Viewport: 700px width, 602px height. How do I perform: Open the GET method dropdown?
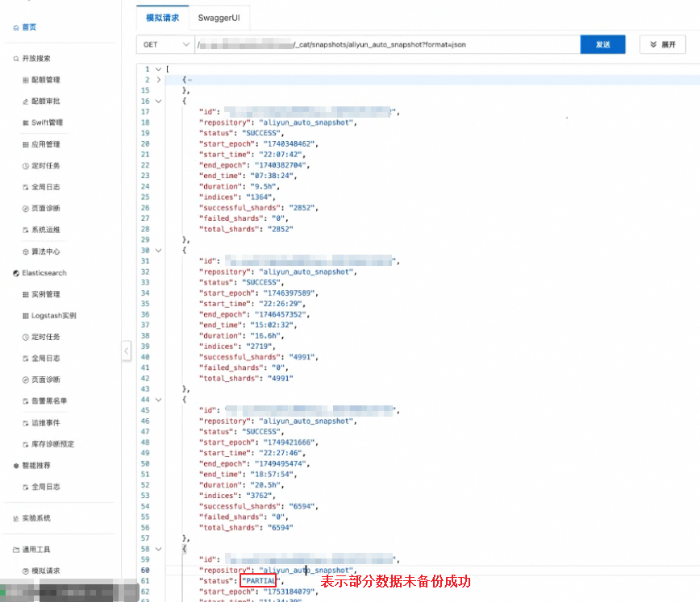pyautogui.click(x=165, y=44)
